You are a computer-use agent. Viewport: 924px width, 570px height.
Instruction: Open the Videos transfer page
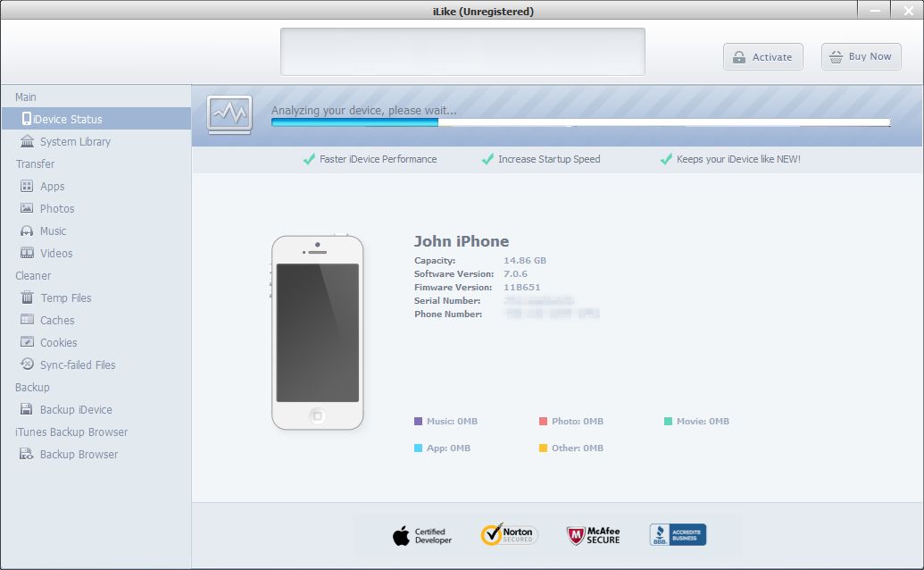pyautogui.click(x=96, y=254)
